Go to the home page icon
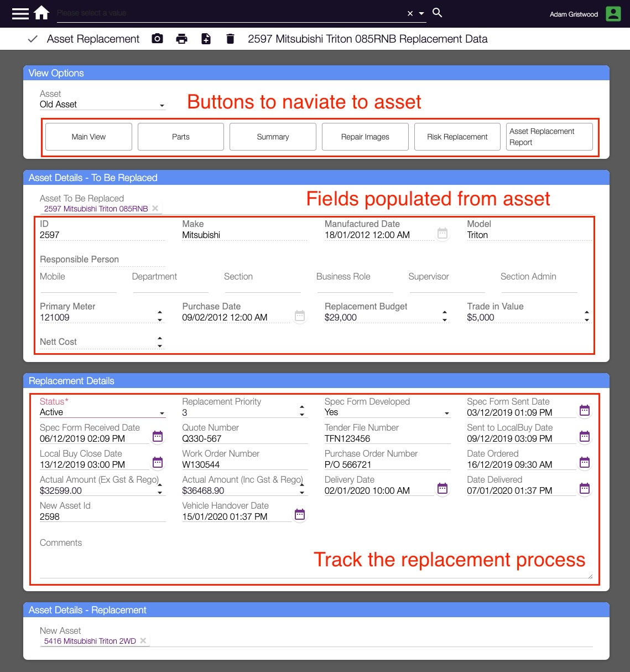This screenshot has width=630, height=672. pos(41,13)
